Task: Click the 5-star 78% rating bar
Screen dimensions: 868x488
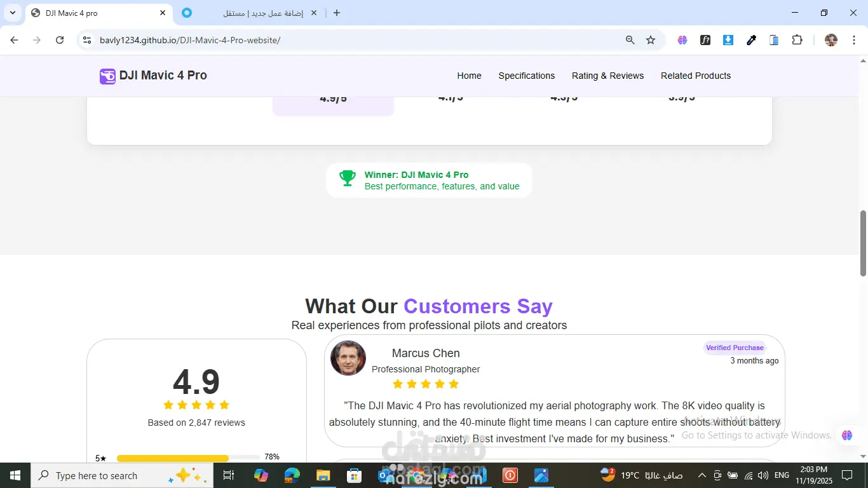Action: [188, 458]
